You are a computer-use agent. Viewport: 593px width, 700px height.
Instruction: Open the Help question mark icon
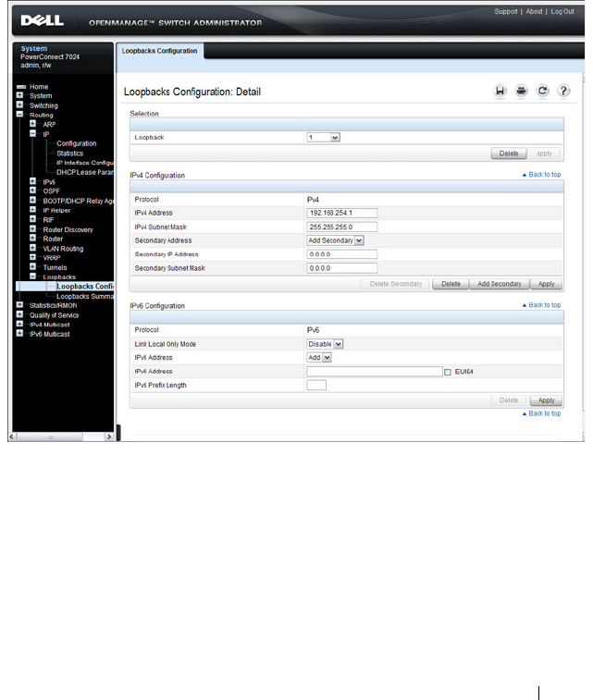(563, 91)
